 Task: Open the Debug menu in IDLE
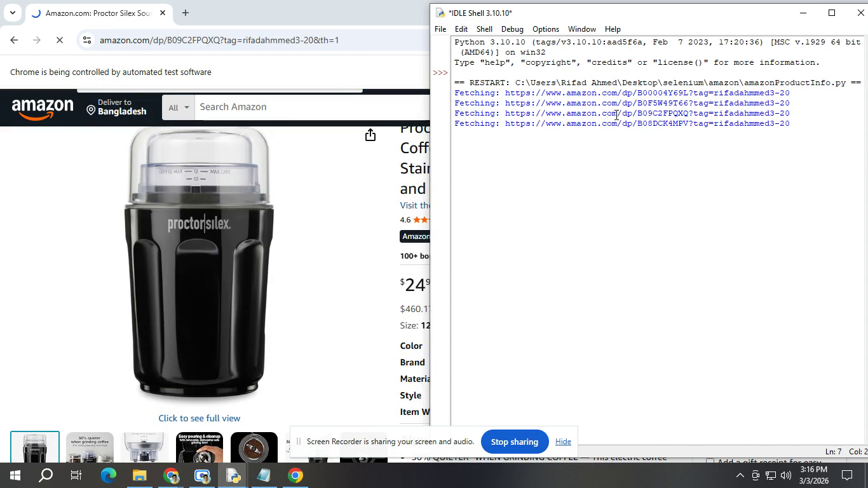tap(512, 29)
